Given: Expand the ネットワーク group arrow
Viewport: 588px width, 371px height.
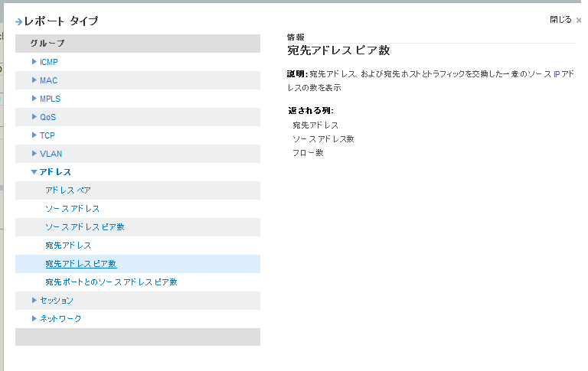Looking at the screenshot, I should 34,318.
